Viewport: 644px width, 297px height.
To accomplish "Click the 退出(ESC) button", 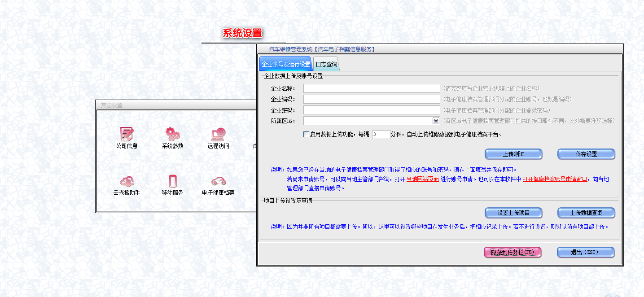I will [x=586, y=252].
